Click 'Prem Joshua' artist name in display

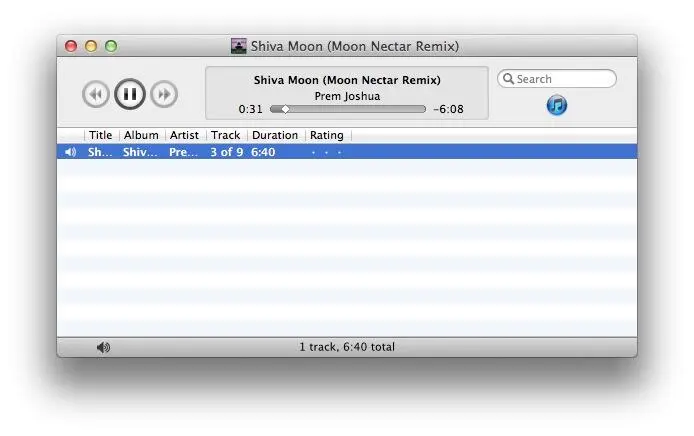347,96
